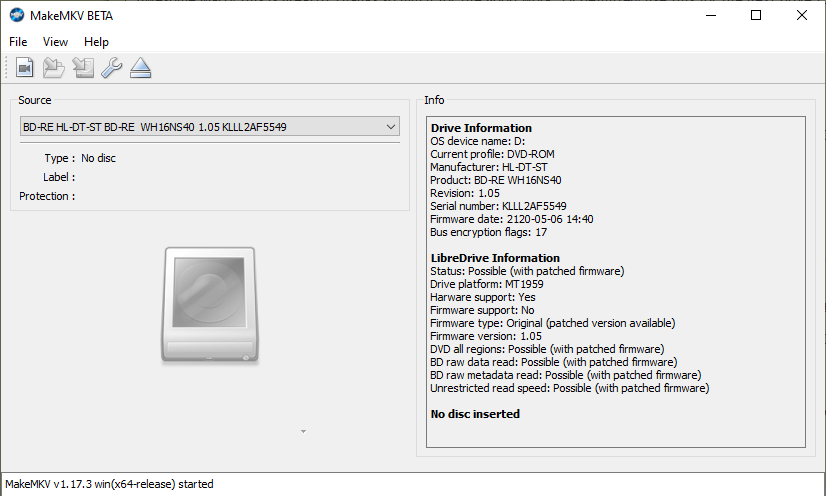This screenshot has width=826, height=496.
Task: Open the View menu
Action: click(x=55, y=42)
